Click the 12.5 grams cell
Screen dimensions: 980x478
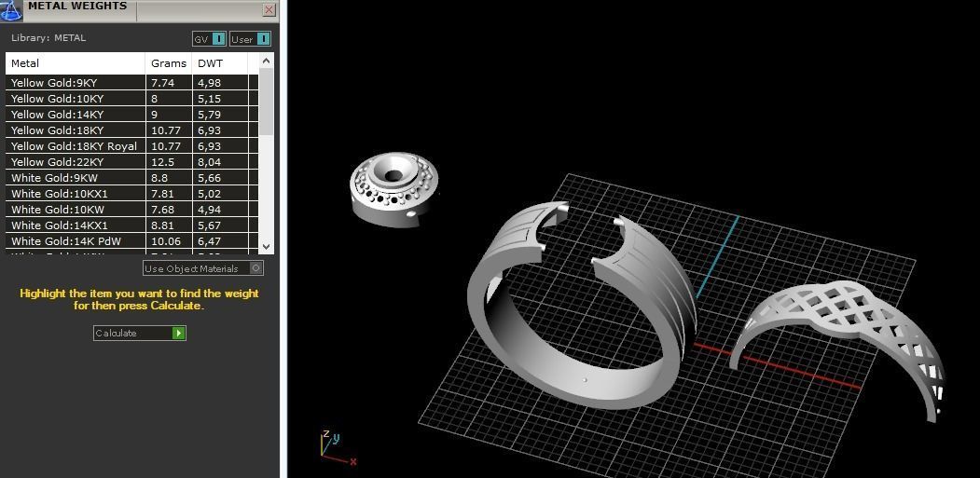(170, 162)
